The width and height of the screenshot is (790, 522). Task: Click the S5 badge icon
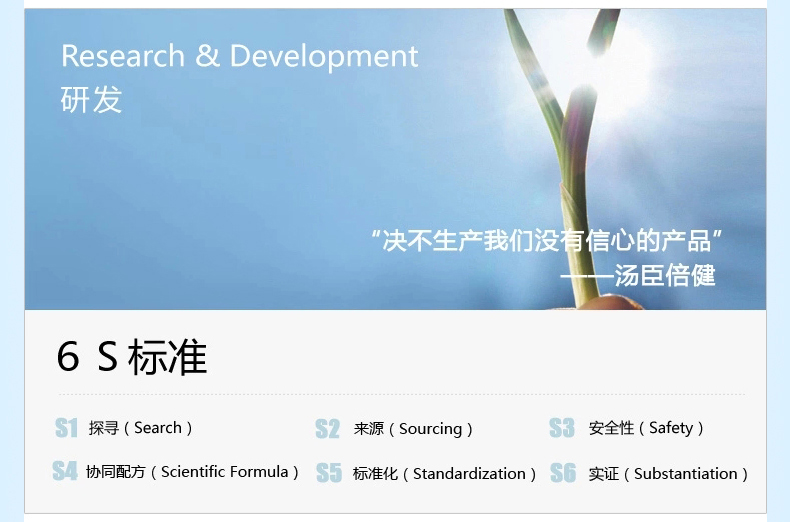(x=329, y=473)
